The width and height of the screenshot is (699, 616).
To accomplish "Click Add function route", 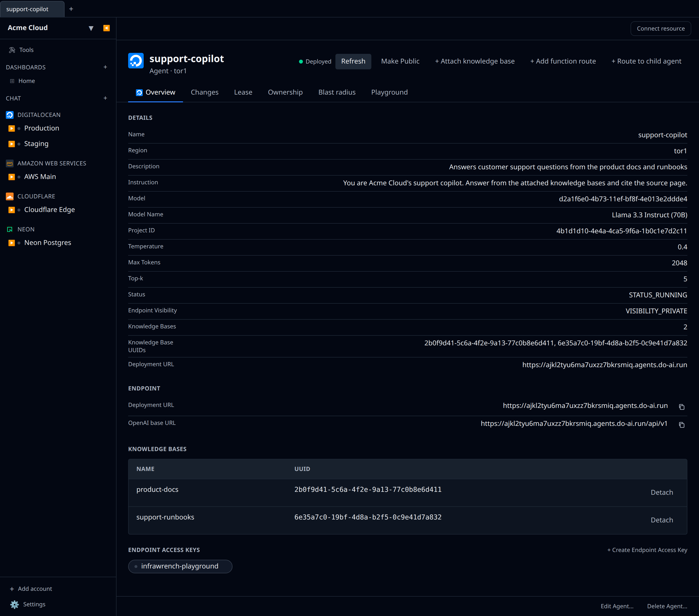I will tap(563, 61).
